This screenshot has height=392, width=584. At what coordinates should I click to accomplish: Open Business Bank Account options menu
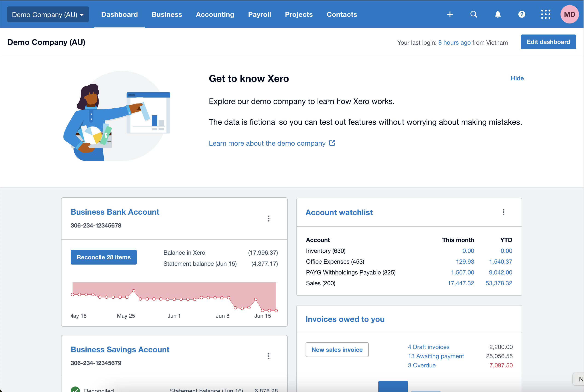(269, 219)
